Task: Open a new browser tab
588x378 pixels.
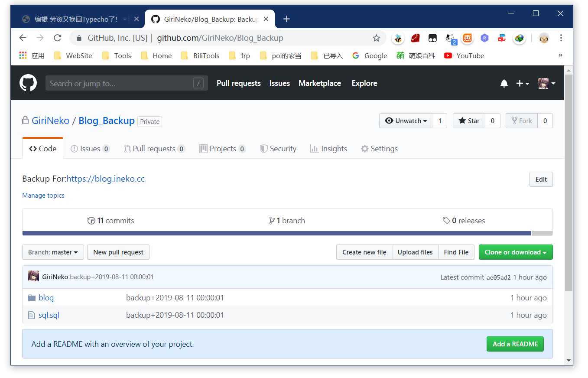Action: pos(286,19)
